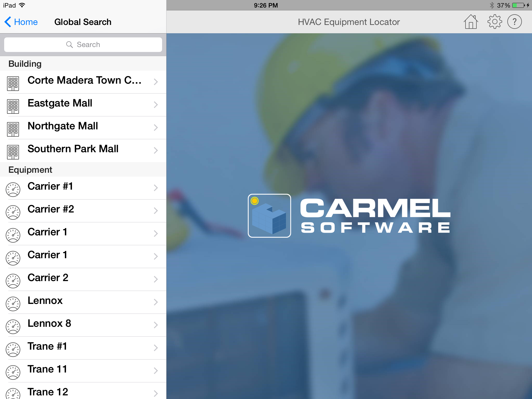Click gauge icon beside Carrier 2

pos(13,281)
